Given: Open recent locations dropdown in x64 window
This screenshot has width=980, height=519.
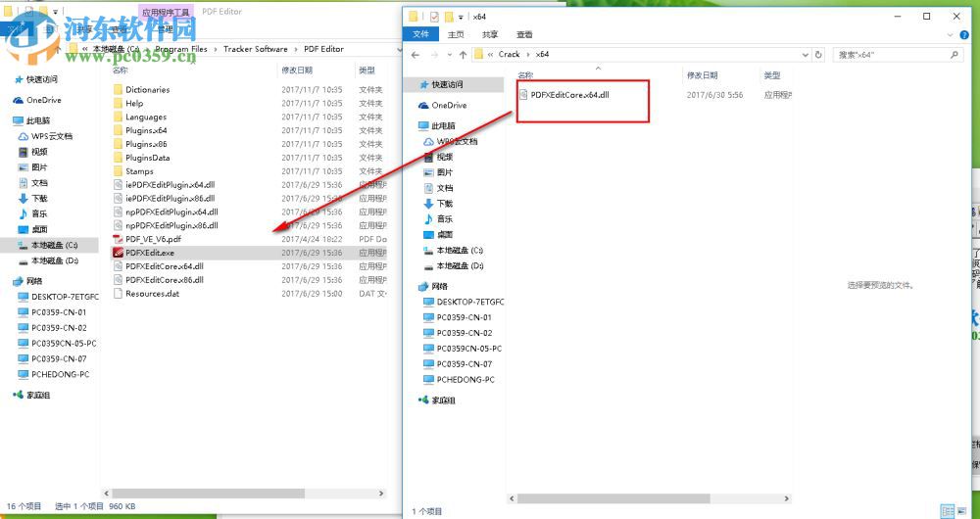Looking at the screenshot, I should click(x=450, y=56).
